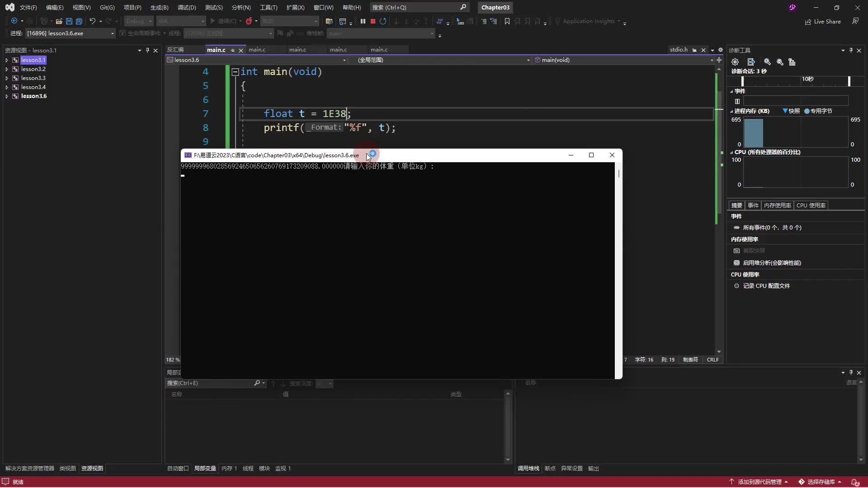Close the Resource View panel

(x=156, y=50)
